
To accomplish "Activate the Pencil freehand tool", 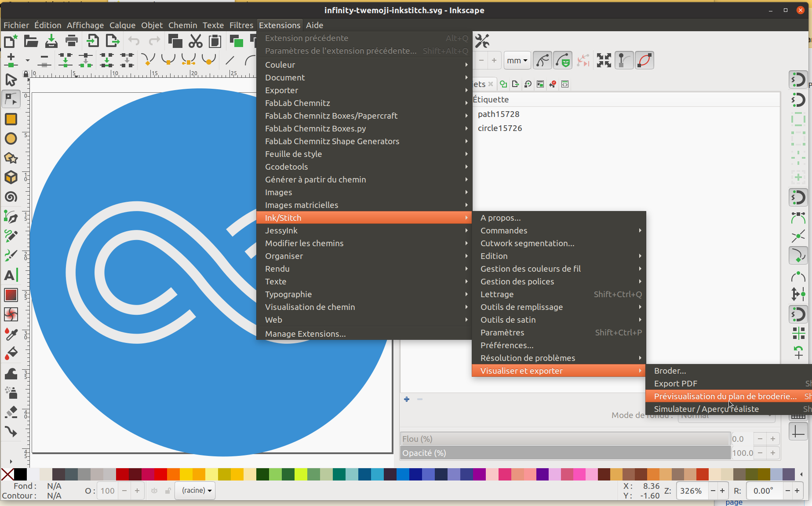I will pyautogui.click(x=11, y=236).
